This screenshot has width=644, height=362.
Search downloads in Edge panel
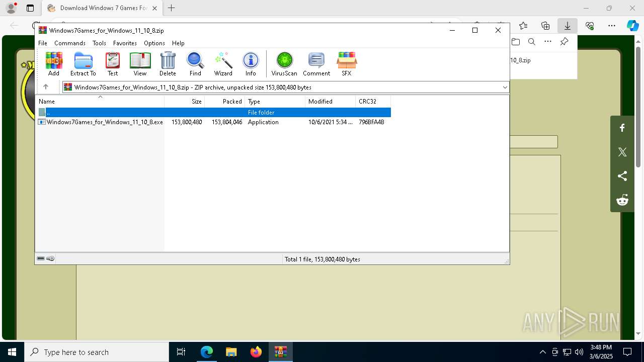pyautogui.click(x=532, y=42)
